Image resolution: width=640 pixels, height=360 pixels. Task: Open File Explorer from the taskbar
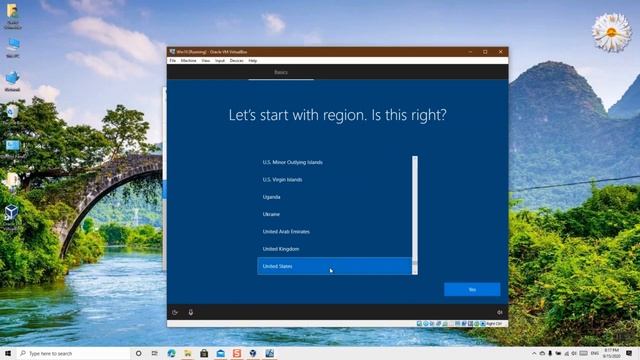pos(188,353)
